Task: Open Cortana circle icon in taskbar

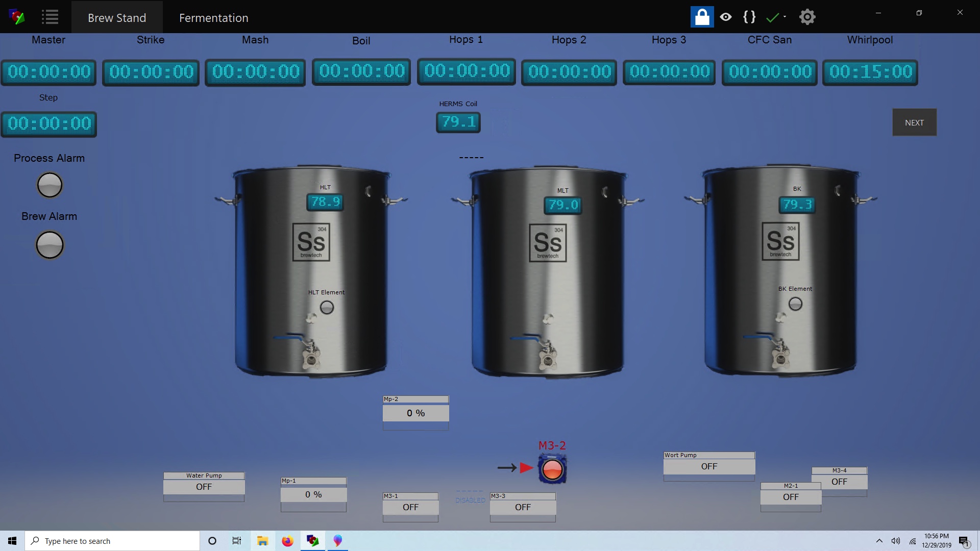Action: [x=212, y=541]
